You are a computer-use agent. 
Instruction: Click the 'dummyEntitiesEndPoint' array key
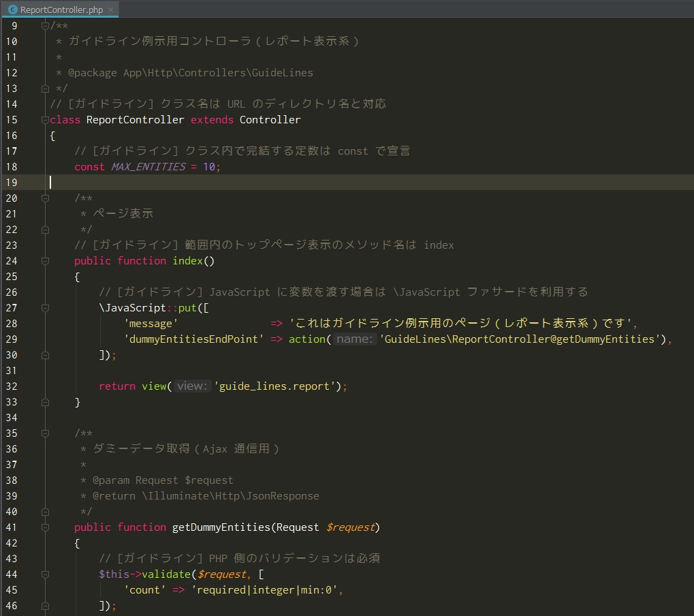click(x=194, y=339)
